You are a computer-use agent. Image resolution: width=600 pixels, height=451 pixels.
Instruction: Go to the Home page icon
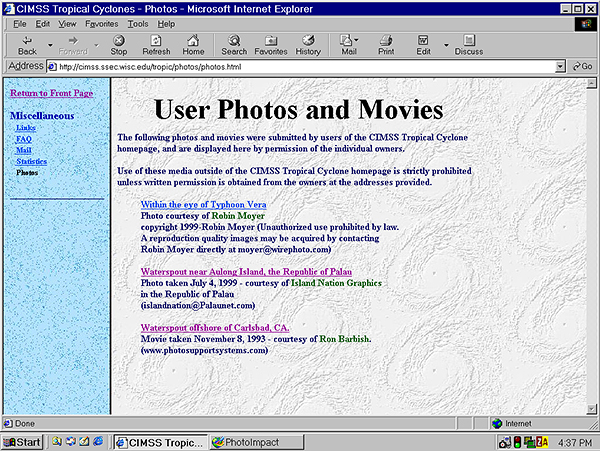(193, 44)
